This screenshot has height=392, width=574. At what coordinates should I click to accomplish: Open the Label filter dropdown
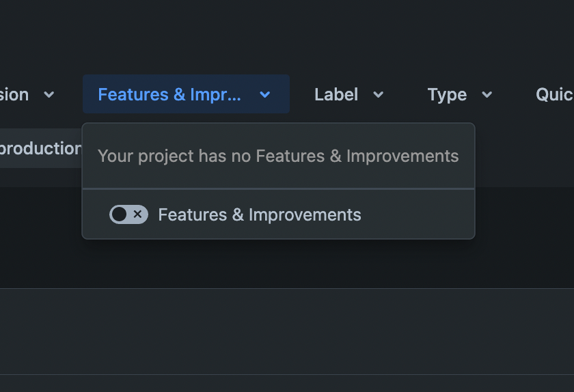[x=348, y=95]
